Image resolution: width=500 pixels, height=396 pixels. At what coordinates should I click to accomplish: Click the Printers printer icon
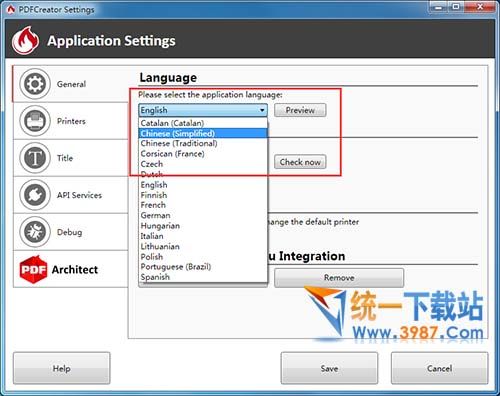click(x=35, y=121)
